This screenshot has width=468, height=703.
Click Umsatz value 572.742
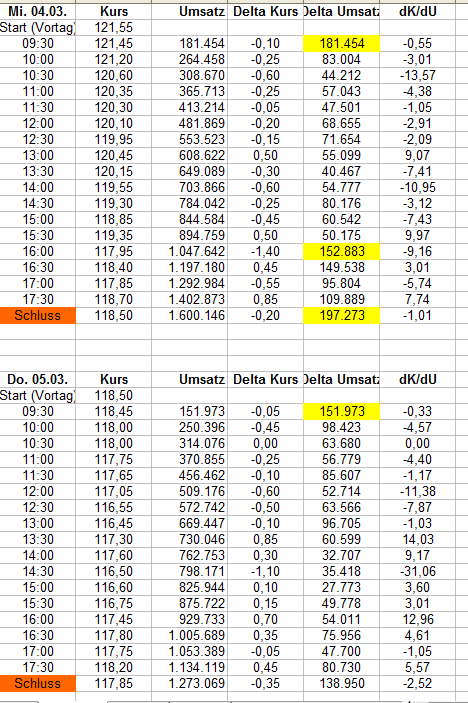(x=202, y=508)
